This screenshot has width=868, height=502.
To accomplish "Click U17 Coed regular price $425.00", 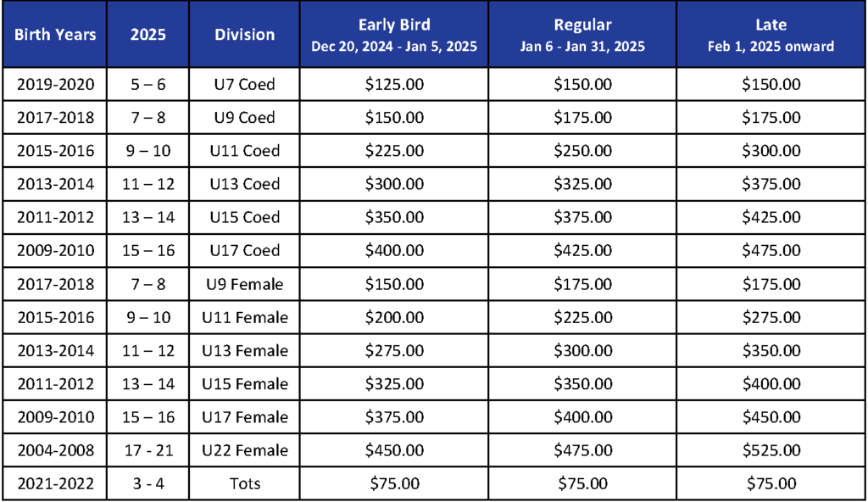I will [582, 251].
